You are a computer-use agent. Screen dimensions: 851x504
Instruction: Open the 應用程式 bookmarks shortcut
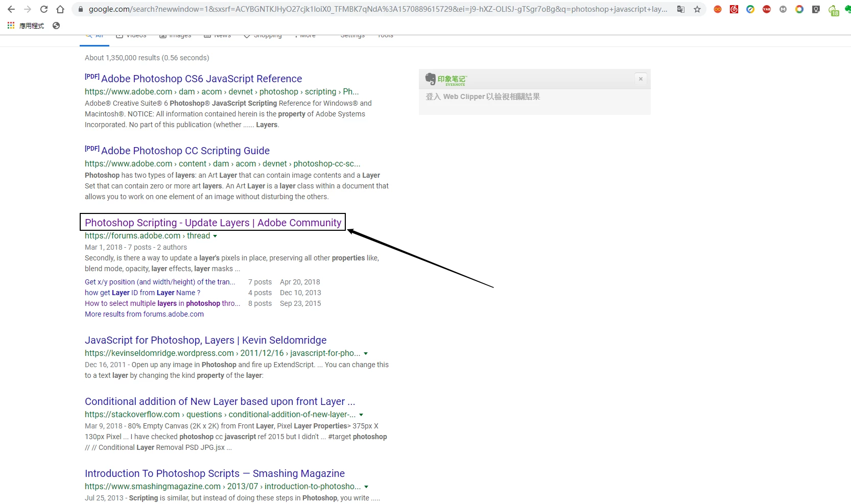[x=32, y=26]
